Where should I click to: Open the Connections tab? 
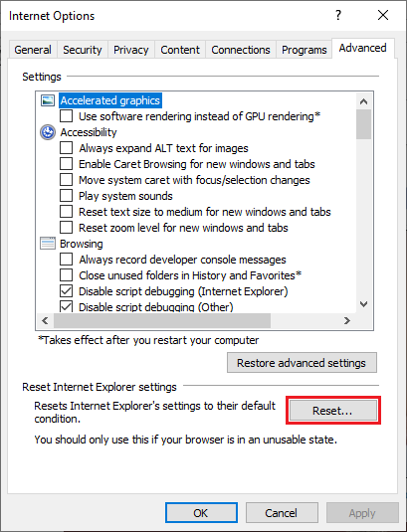tap(241, 50)
